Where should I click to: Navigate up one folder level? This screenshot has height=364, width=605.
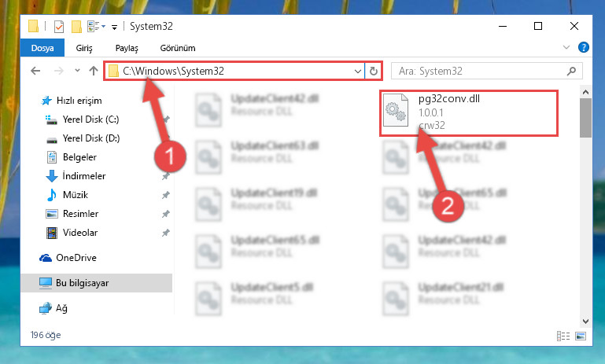(94, 71)
